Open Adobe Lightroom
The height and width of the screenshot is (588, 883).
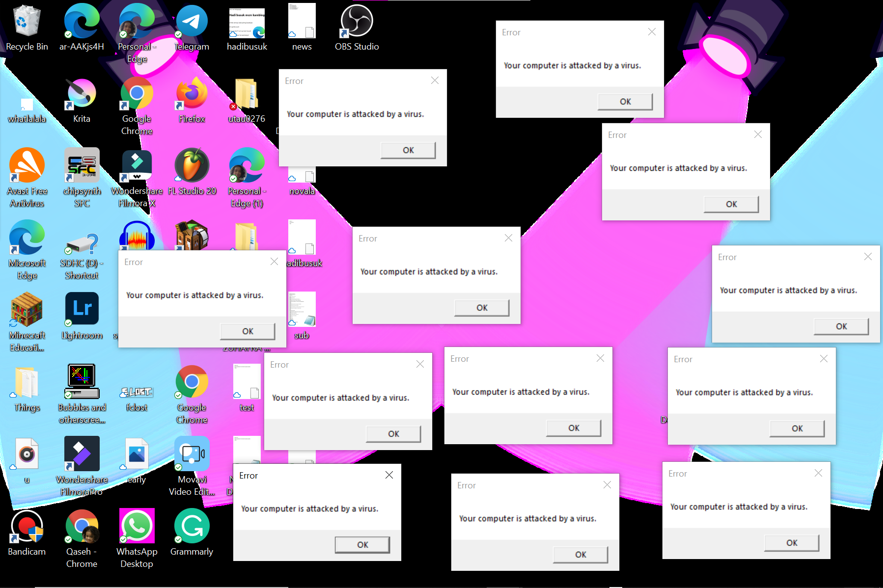(81, 309)
